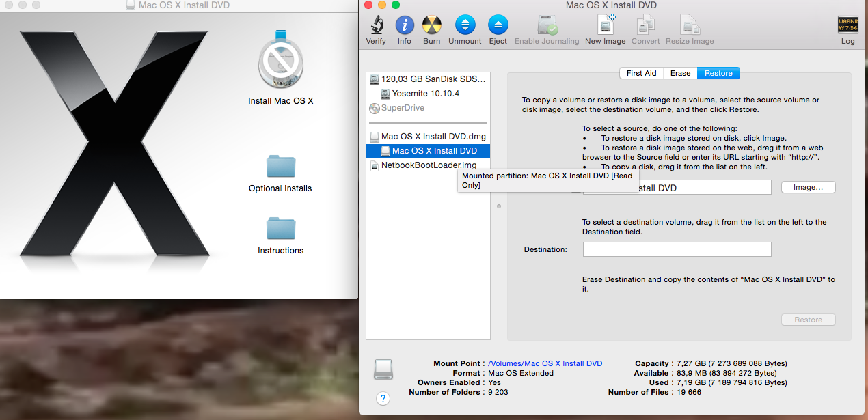Select the Optional Installs folder
Viewport: 868px width, 420px height.
[x=280, y=167]
